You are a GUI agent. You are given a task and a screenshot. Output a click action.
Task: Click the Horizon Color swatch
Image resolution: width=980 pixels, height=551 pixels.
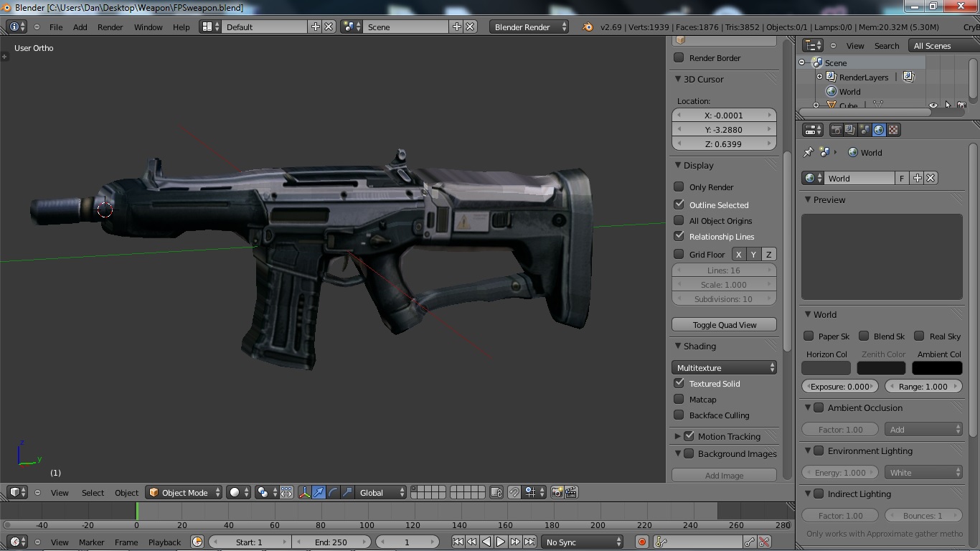click(x=826, y=367)
